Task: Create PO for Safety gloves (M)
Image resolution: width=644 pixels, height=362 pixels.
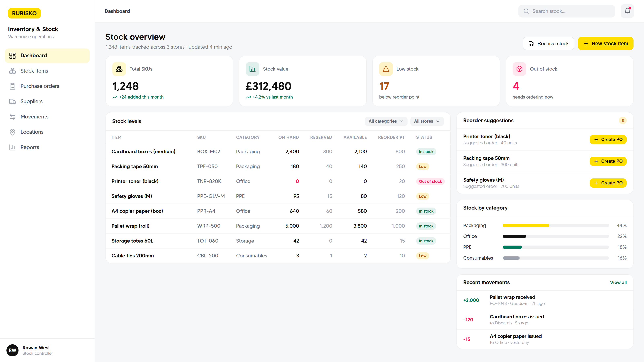Action: 608,183
